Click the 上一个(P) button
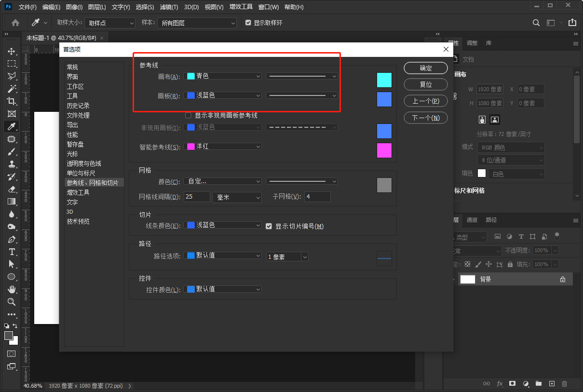This screenshot has width=583, height=392. (x=426, y=101)
